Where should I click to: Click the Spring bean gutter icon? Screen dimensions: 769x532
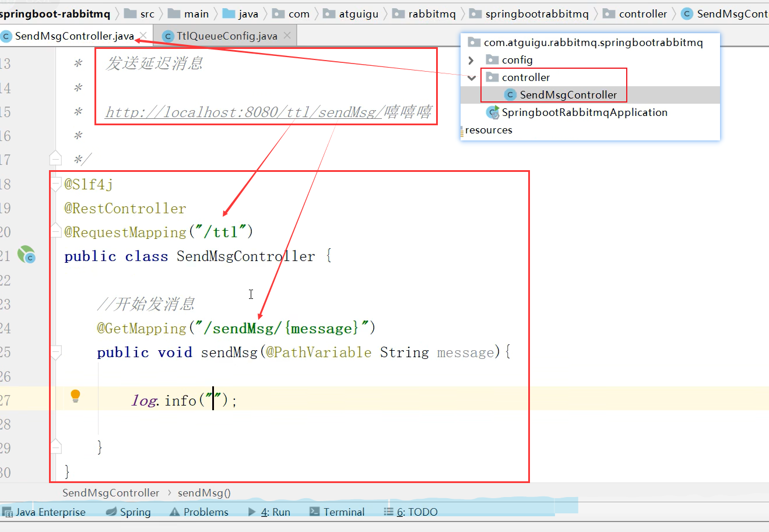pyautogui.click(x=26, y=255)
